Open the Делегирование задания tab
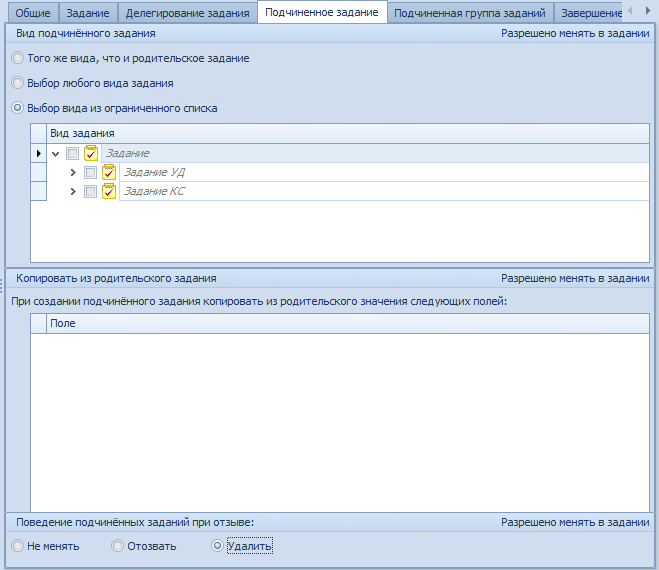659x570 pixels. [187, 13]
